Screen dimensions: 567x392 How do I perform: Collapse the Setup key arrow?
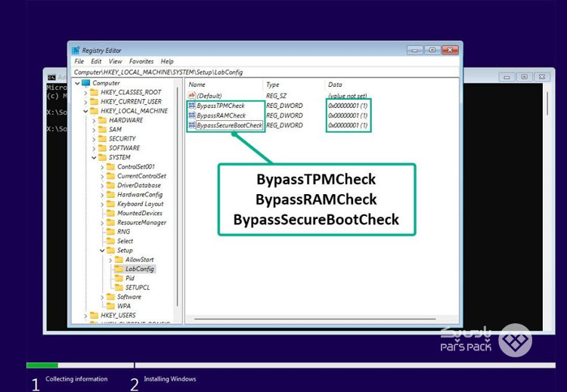(102, 250)
